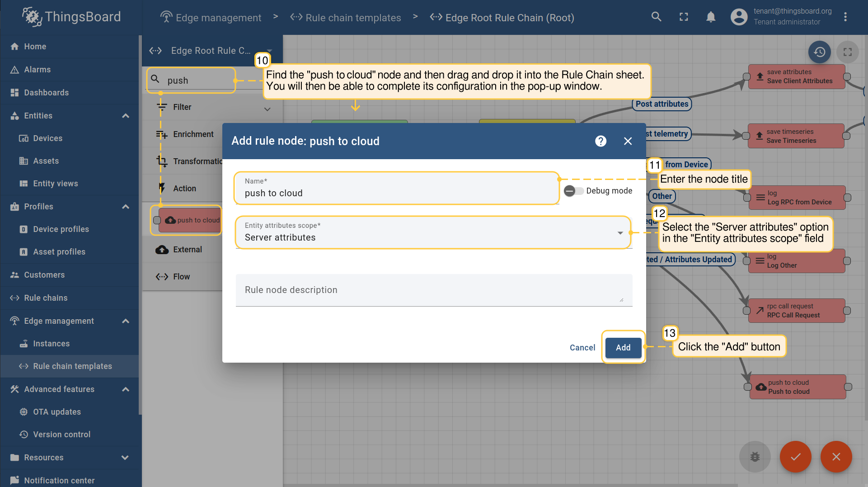Expand the Resources sidebar section
This screenshot has width=868, height=487.
coord(126,458)
